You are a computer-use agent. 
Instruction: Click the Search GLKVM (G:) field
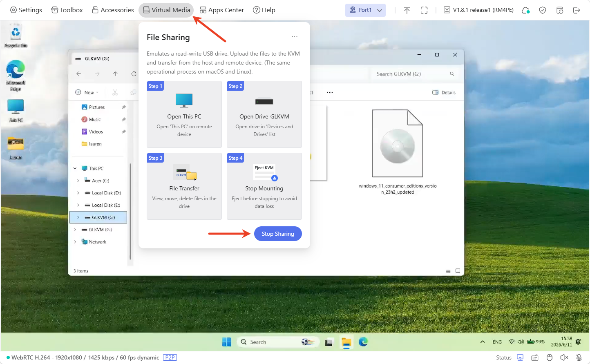tap(415, 74)
